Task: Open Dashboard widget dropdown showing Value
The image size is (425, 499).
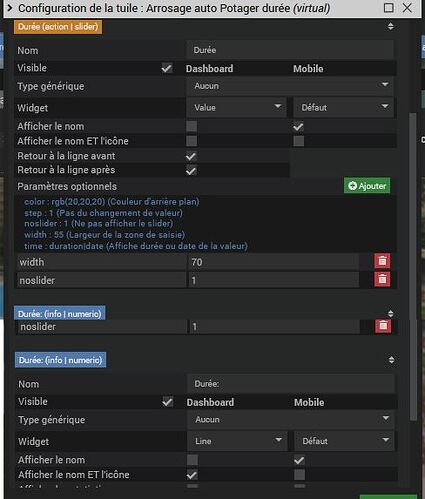Action: coord(236,107)
